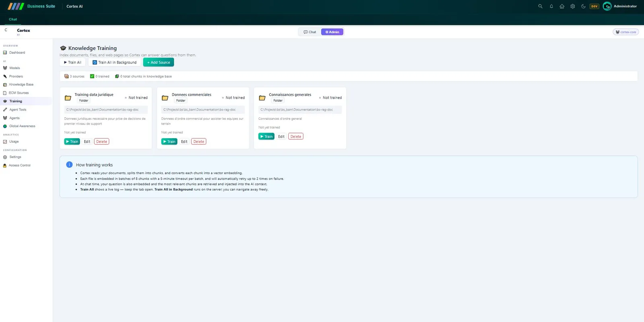Start Train All in Background
644x322 pixels.
click(x=114, y=63)
